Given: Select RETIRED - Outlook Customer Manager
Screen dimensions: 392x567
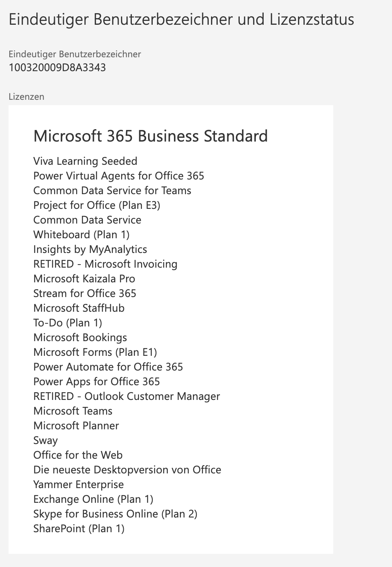Looking at the screenshot, I should (127, 396).
